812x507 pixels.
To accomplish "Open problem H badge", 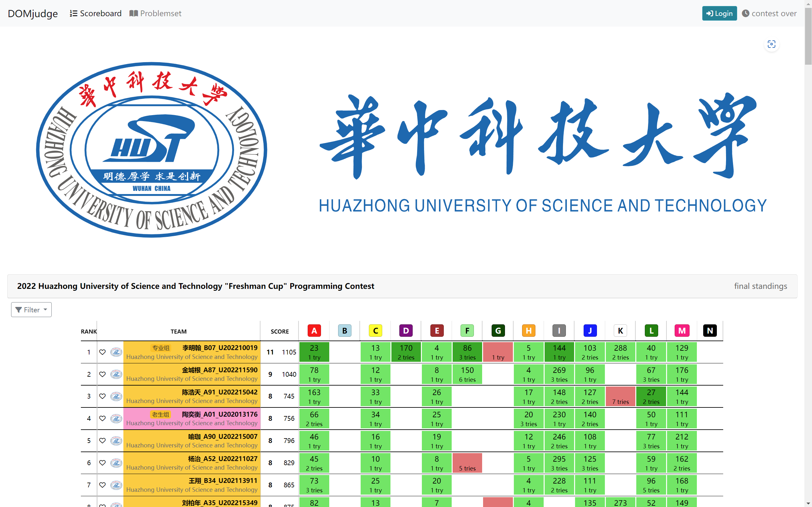I will (x=528, y=331).
